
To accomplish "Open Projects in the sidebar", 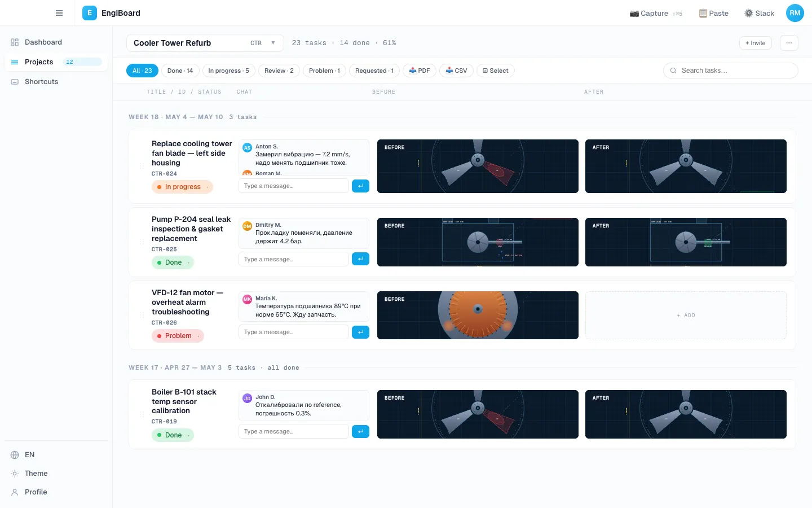I will coord(56,62).
